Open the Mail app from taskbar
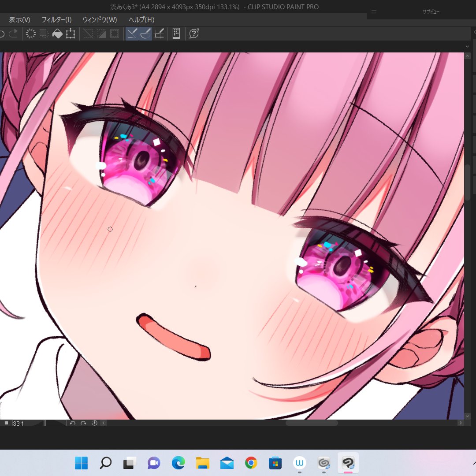Viewport: 476px width, 476px height. click(x=227, y=463)
